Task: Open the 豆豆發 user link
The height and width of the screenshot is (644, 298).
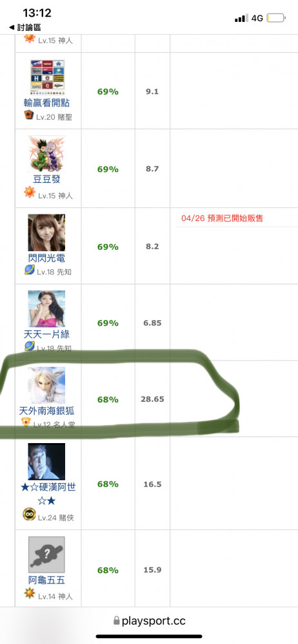Action: coord(46,180)
